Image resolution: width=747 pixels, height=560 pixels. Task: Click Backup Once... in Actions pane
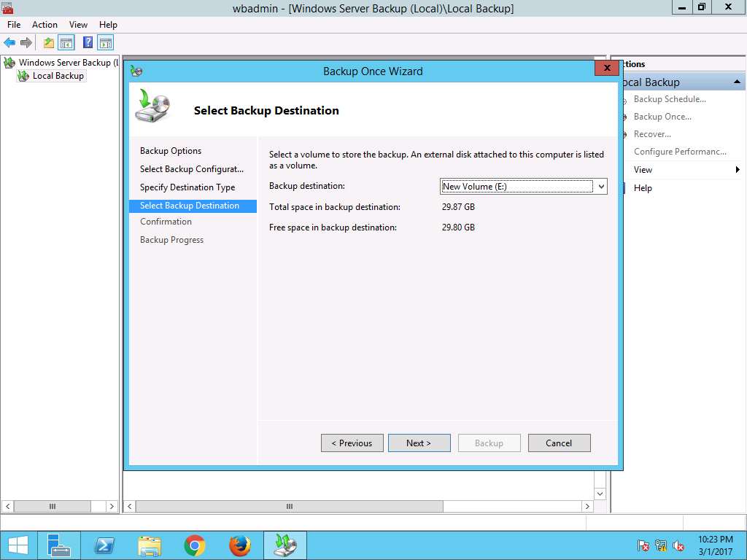click(662, 117)
